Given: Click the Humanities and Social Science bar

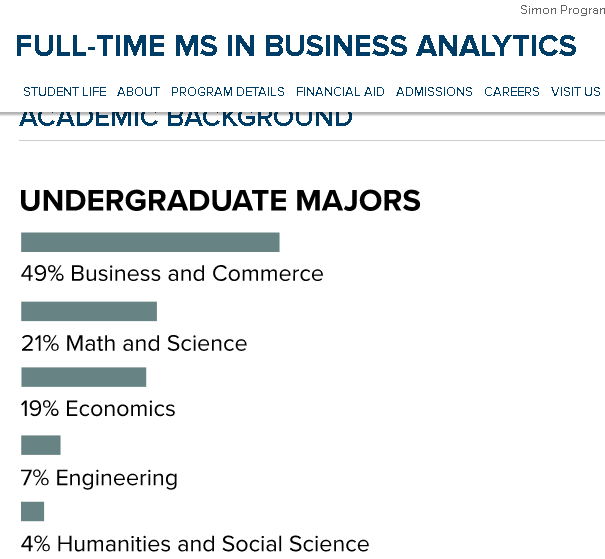Looking at the screenshot, I should pos(32,512).
